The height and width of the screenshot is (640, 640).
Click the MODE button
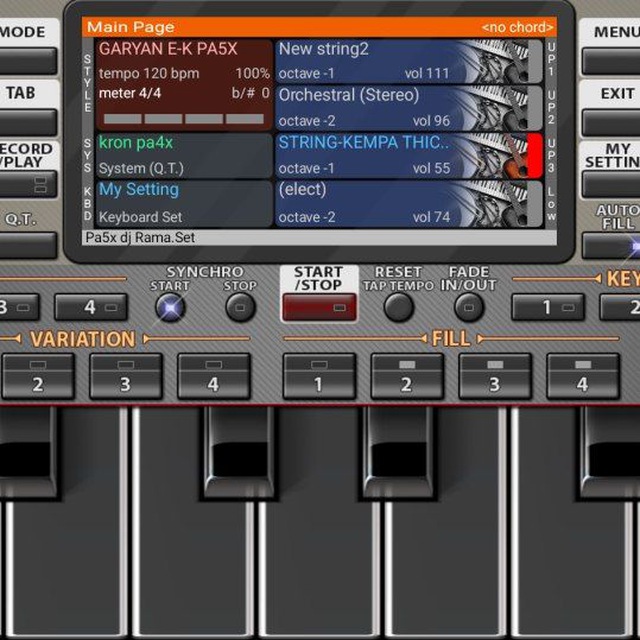pyautogui.click(x=28, y=61)
